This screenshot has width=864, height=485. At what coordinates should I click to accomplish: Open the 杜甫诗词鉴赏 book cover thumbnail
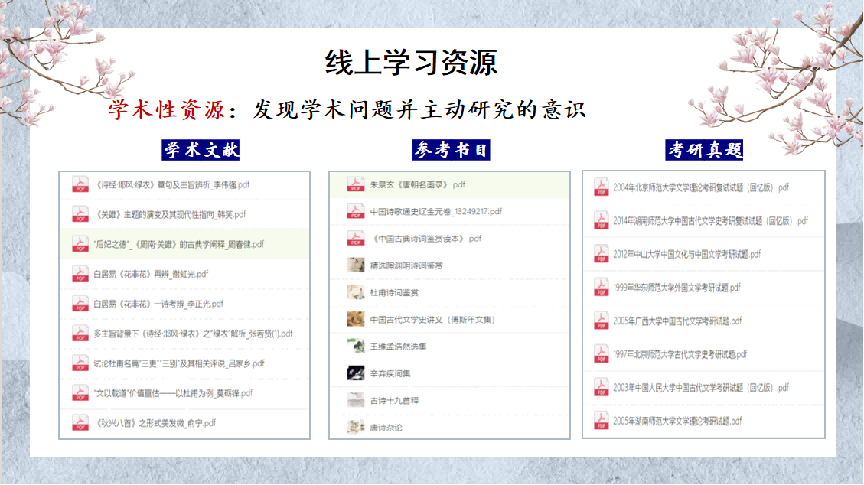[x=354, y=292]
